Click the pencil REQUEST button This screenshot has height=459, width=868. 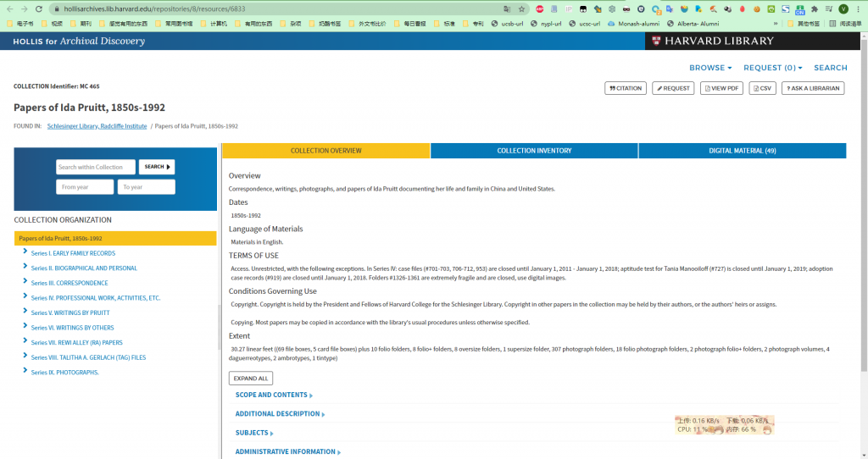click(673, 88)
